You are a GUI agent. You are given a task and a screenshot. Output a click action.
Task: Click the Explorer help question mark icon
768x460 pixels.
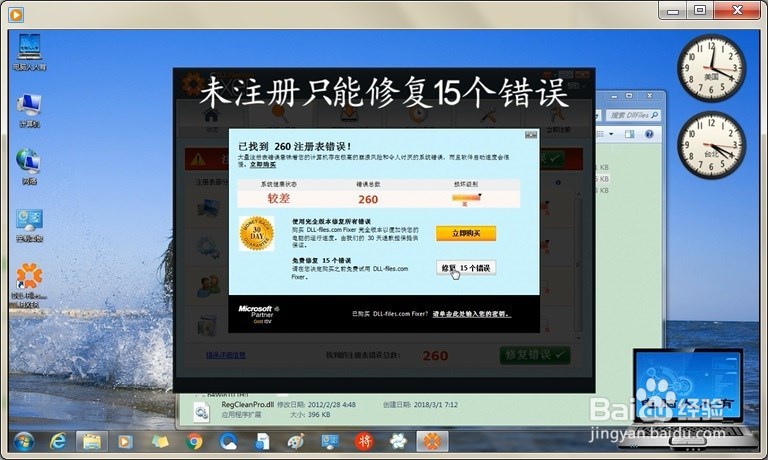coord(649,134)
